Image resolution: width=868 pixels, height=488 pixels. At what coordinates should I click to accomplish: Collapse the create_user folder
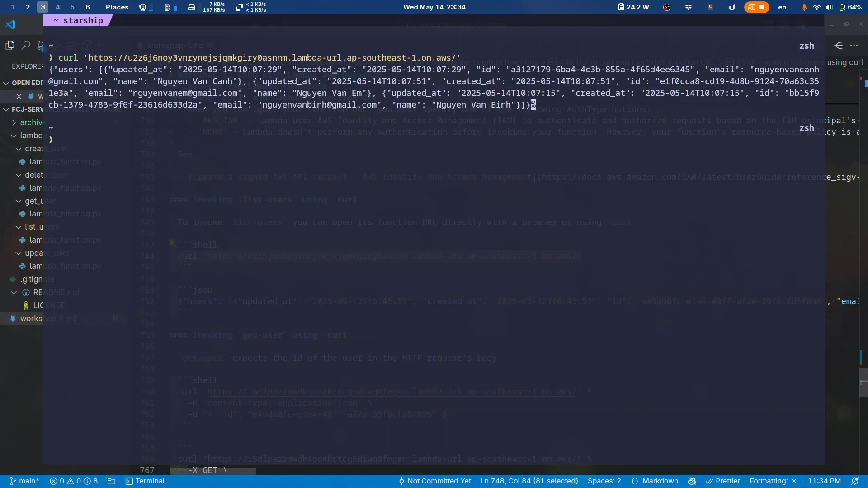point(19,149)
